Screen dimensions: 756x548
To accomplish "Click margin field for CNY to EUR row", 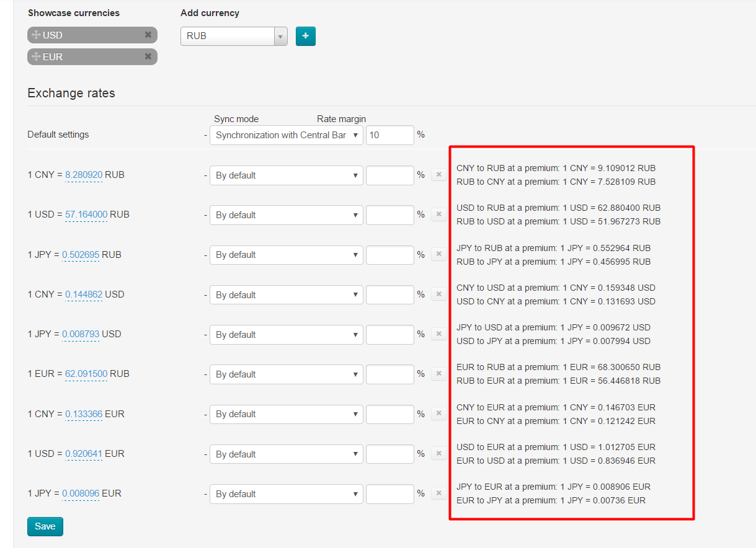I will point(390,414).
